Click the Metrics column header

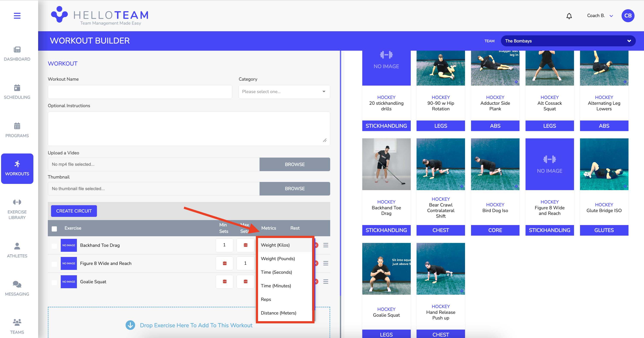[269, 228]
